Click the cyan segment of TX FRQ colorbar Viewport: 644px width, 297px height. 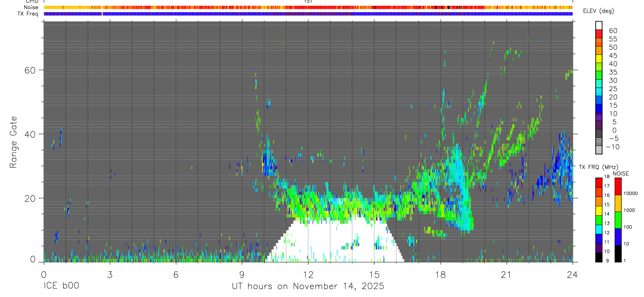click(598, 229)
